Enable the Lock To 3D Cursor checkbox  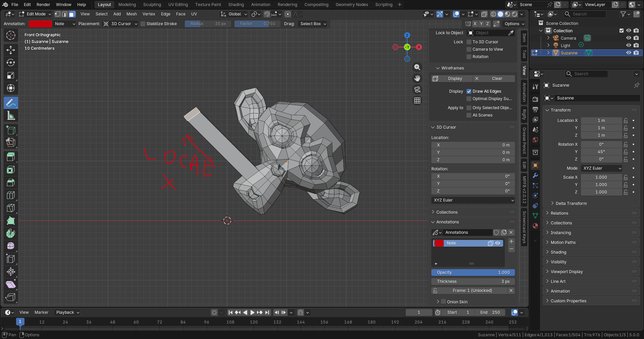[469, 42]
